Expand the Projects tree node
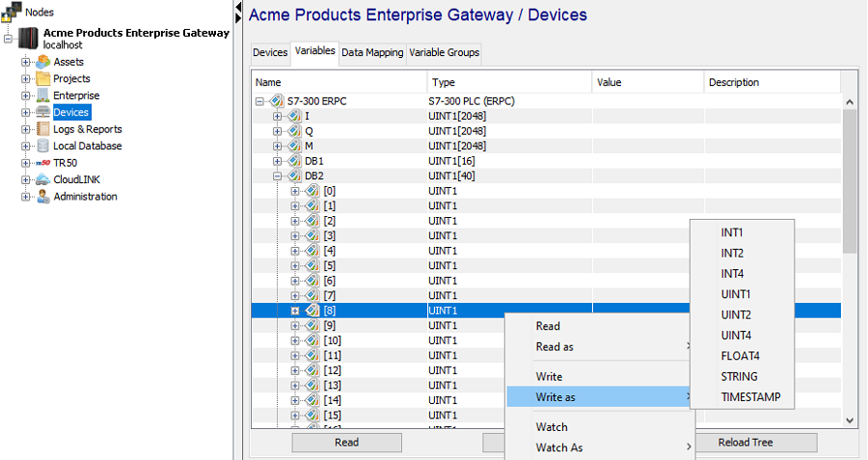The image size is (868, 460). coord(25,79)
